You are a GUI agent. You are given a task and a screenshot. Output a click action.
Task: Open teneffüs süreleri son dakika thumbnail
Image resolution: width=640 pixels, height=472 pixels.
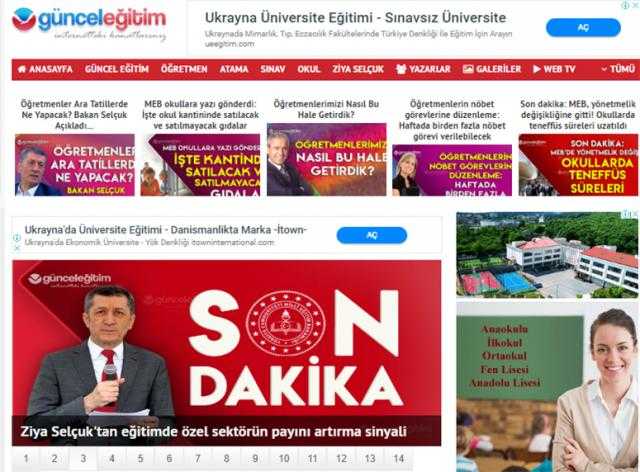(x=578, y=165)
